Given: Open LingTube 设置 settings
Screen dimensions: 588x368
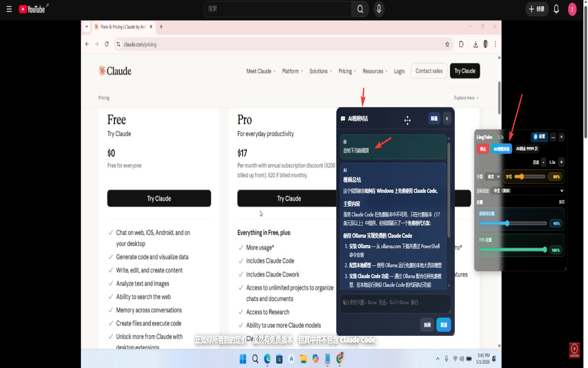Looking at the screenshot, I should coord(539,137).
